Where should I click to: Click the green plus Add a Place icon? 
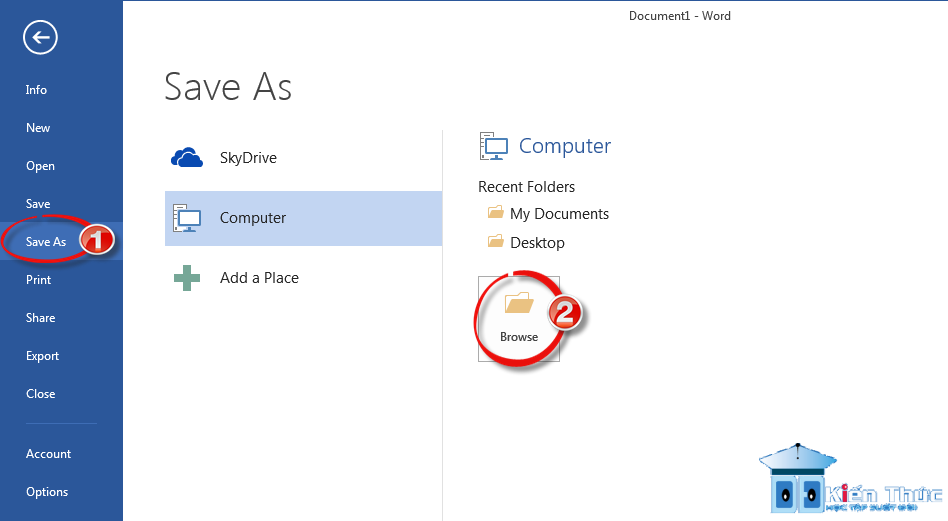(x=187, y=278)
